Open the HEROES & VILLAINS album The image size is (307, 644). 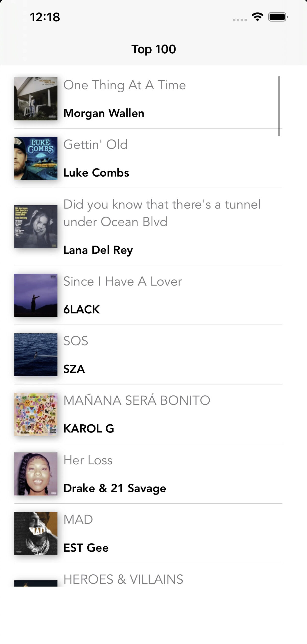coord(123,579)
